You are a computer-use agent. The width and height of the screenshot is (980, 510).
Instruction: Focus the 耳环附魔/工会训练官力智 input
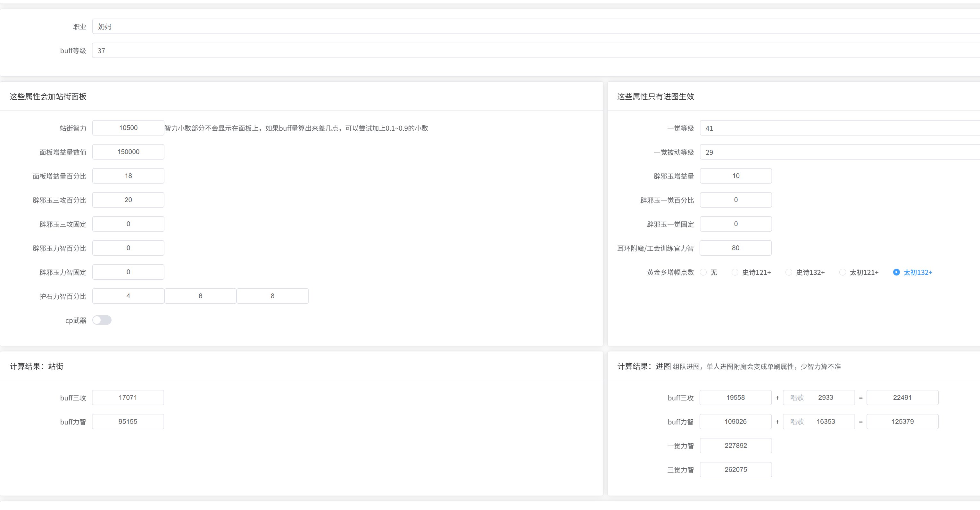(x=735, y=248)
